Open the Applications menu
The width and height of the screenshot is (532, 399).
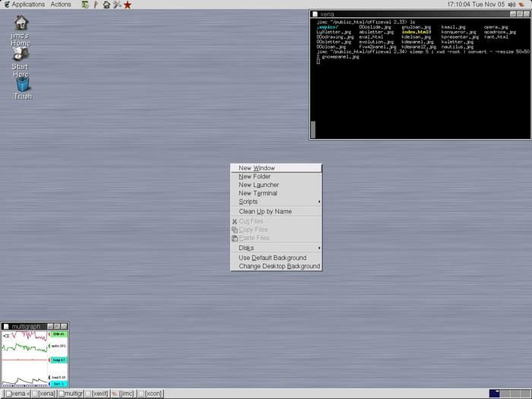click(28, 5)
